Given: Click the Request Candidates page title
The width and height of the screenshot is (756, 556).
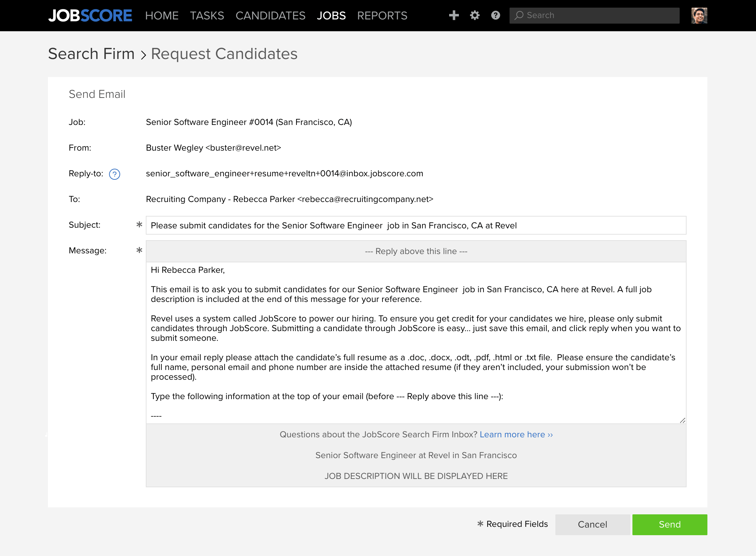Looking at the screenshot, I should tap(224, 54).
